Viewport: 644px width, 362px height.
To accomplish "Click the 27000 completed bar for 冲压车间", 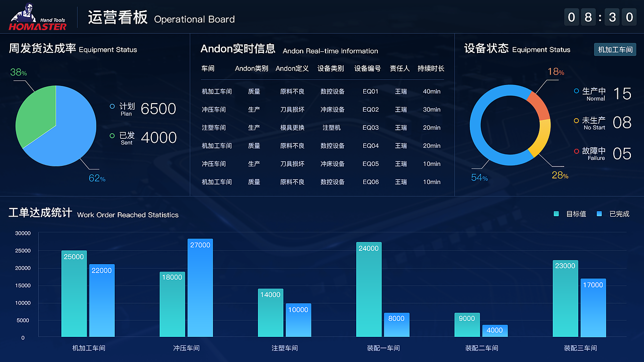I will pyautogui.click(x=200, y=288).
